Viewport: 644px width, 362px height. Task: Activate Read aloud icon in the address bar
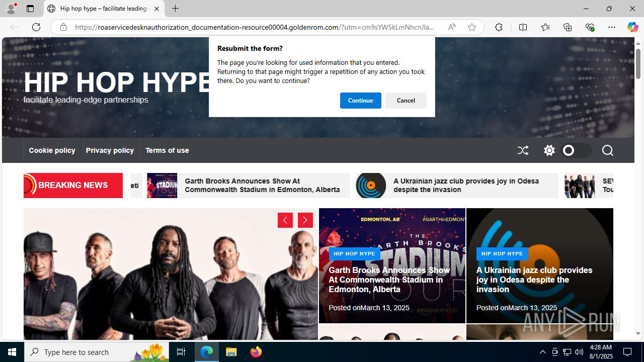point(452,27)
